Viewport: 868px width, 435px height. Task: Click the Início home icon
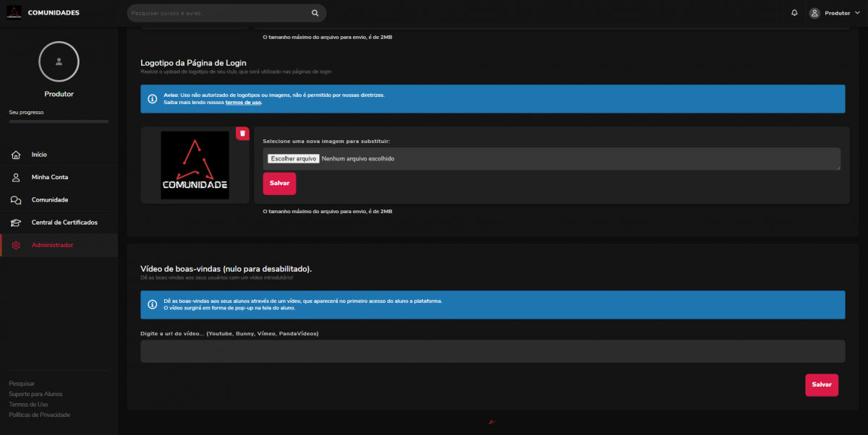click(16, 155)
